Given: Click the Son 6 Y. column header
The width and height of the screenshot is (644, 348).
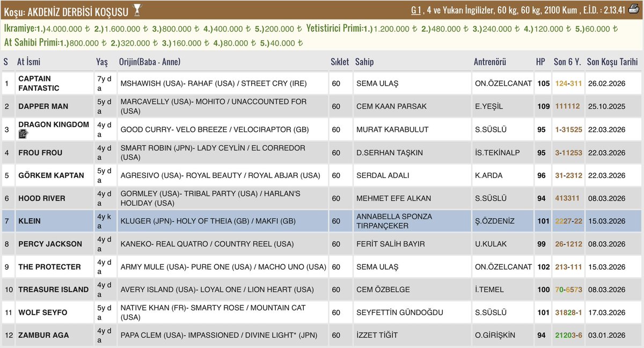Looking at the screenshot, I should tap(567, 62).
